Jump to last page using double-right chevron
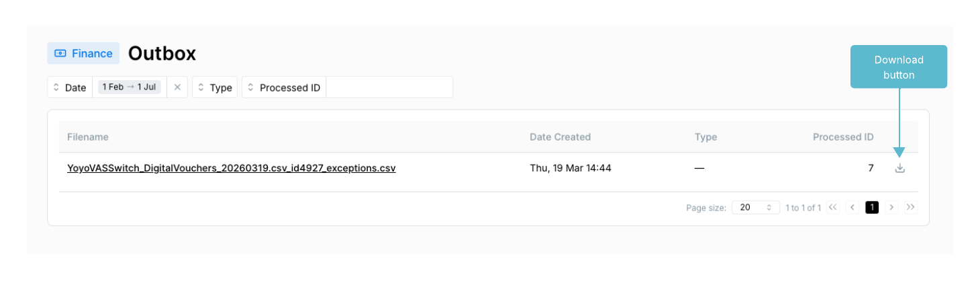 [911, 207]
